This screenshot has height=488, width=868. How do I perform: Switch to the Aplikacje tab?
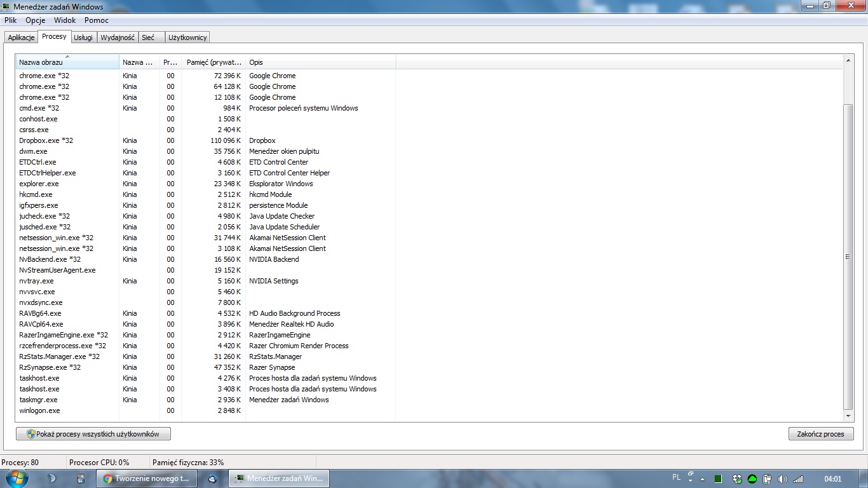21,37
